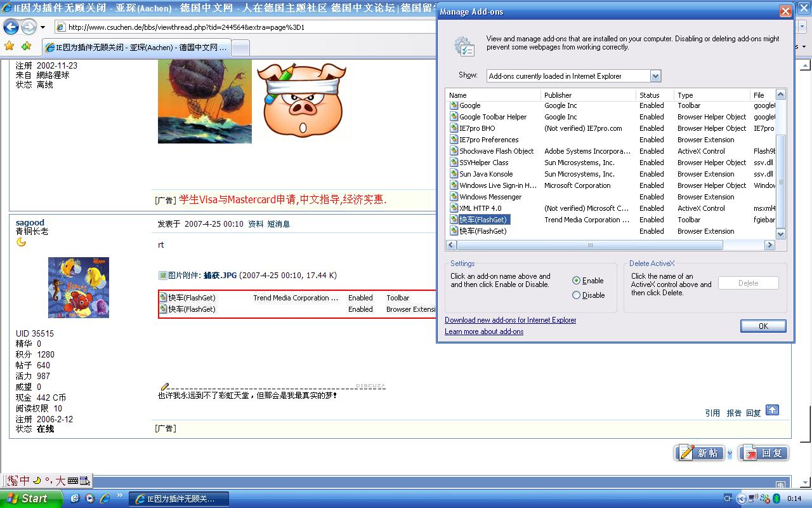Open the Show dropdown in Manage Add-ons
Screen dimensions: 812x508
[656, 76]
